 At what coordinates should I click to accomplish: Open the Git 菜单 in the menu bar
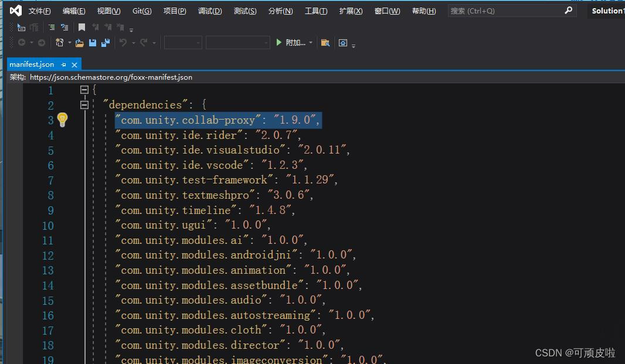pyautogui.click(x=142, y=10)
